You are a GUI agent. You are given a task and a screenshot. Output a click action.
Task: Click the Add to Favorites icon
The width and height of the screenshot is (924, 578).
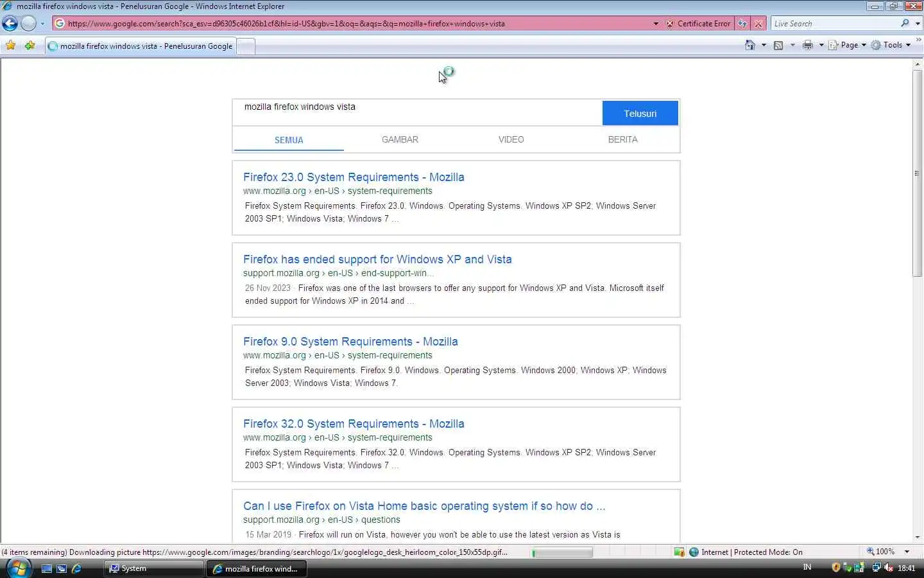(x=30, y=46)
